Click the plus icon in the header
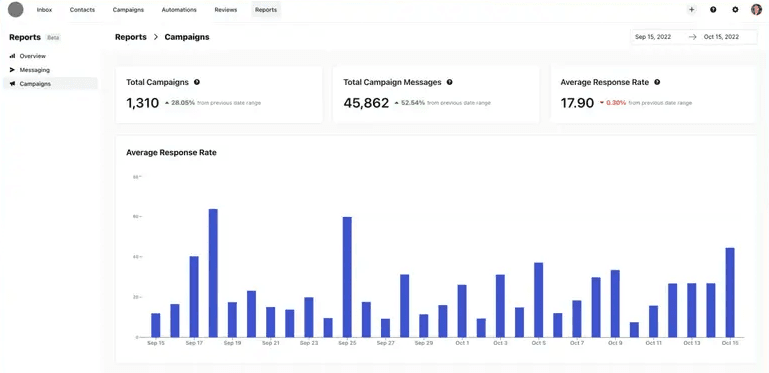Viewport: 769px width, 373px height. [x=692, y=9]
